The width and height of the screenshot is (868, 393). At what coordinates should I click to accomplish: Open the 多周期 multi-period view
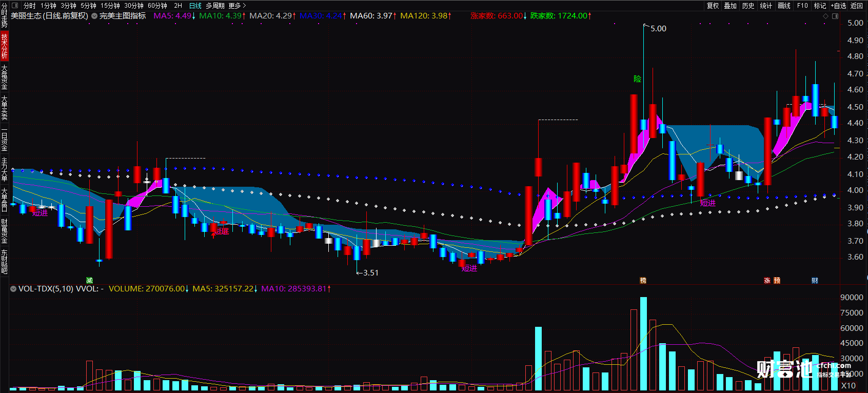click(x=215, y=6)
